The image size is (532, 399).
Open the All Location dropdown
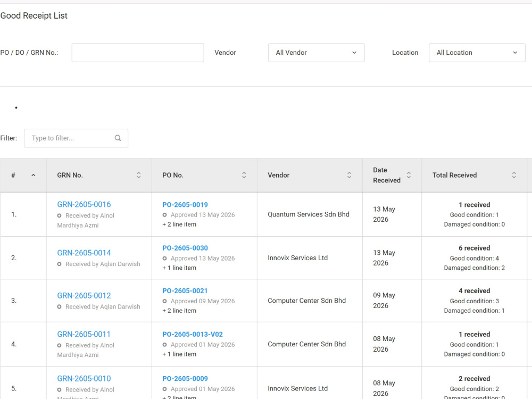(477, 53)
